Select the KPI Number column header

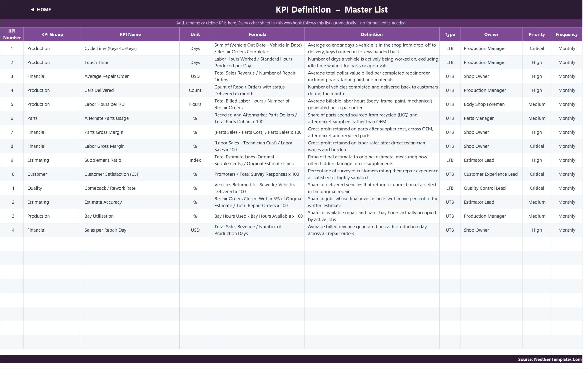[x=12, y=34]
